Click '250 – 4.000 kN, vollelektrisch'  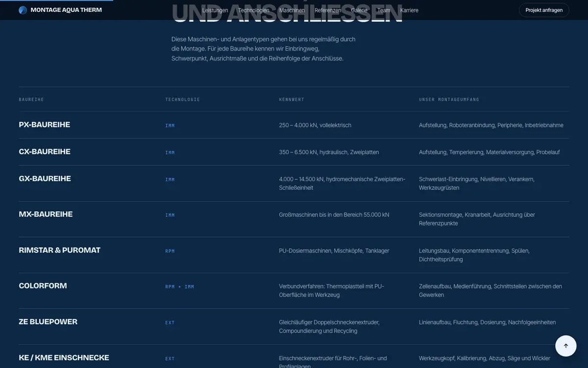(x=315, y=125)
